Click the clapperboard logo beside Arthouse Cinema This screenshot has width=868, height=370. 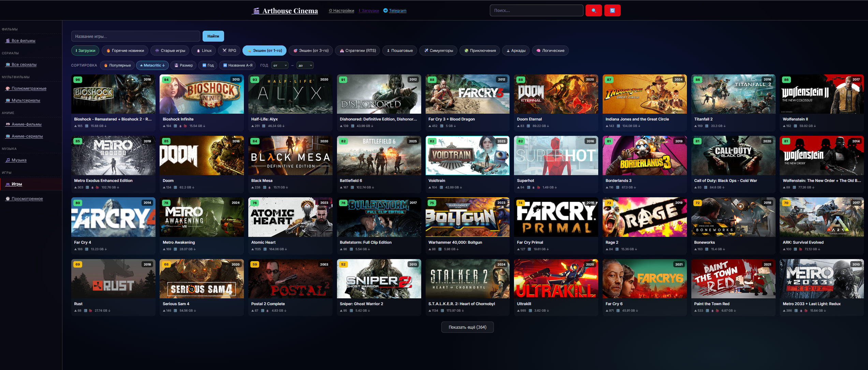click(256, 11)
